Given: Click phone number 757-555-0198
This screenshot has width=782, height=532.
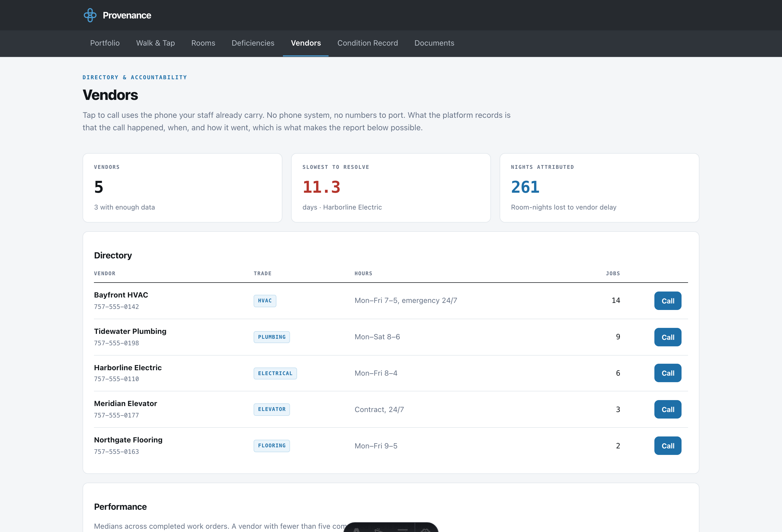Looking at the screenshot, I should pyautogui.click(x=116, y=343).
